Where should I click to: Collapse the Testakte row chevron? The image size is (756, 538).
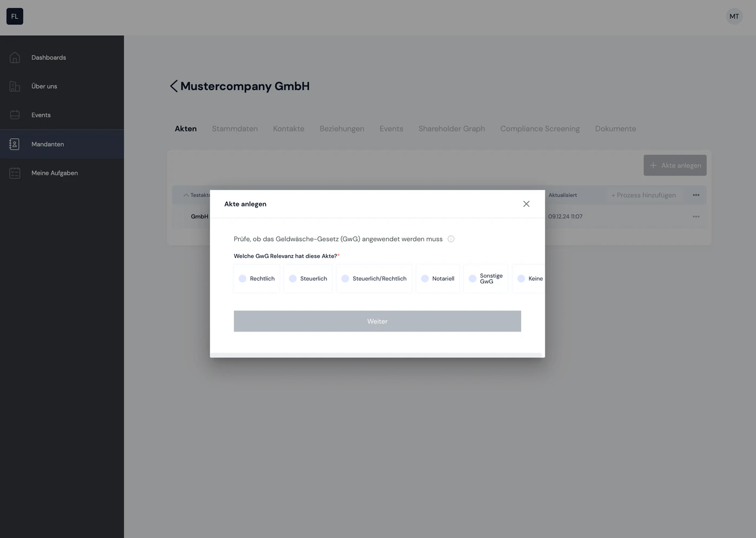186,195
